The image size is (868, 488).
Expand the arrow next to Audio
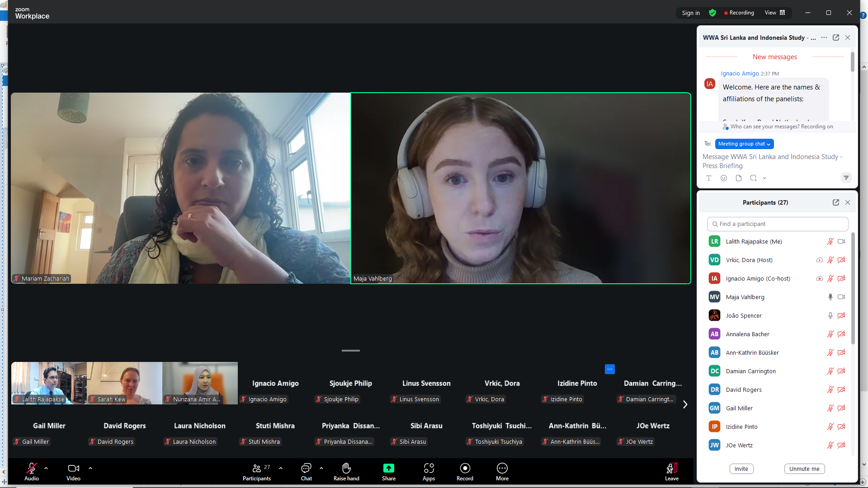point(46,468)
